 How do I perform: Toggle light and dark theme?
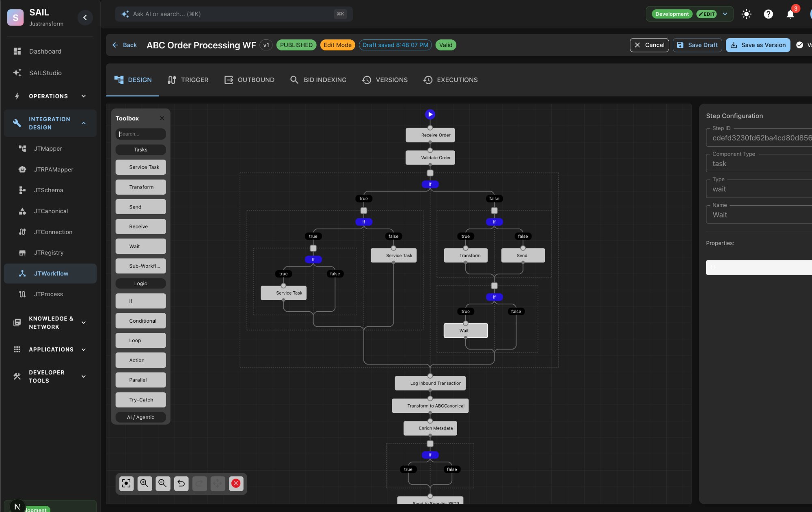[746, 14]
